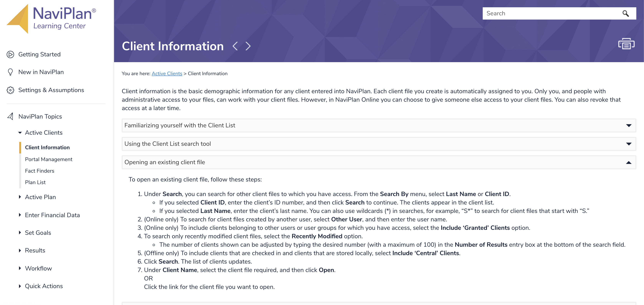Expand Using the Client List search tool
Viewport: 644px width, 305px height.
click(379, 144)
